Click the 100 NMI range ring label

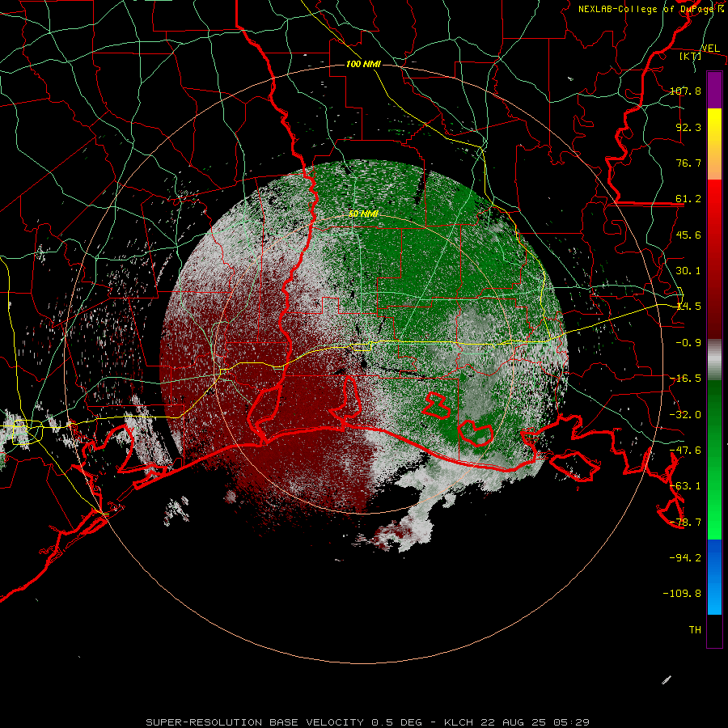(x=363, y=64)
